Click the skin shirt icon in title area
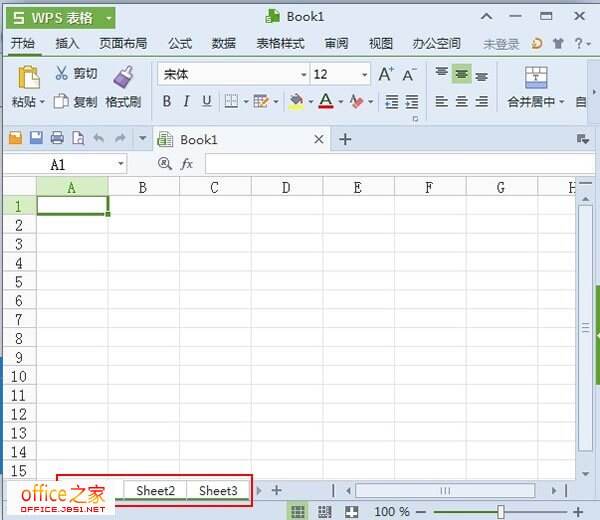 [x=558, y=44]
